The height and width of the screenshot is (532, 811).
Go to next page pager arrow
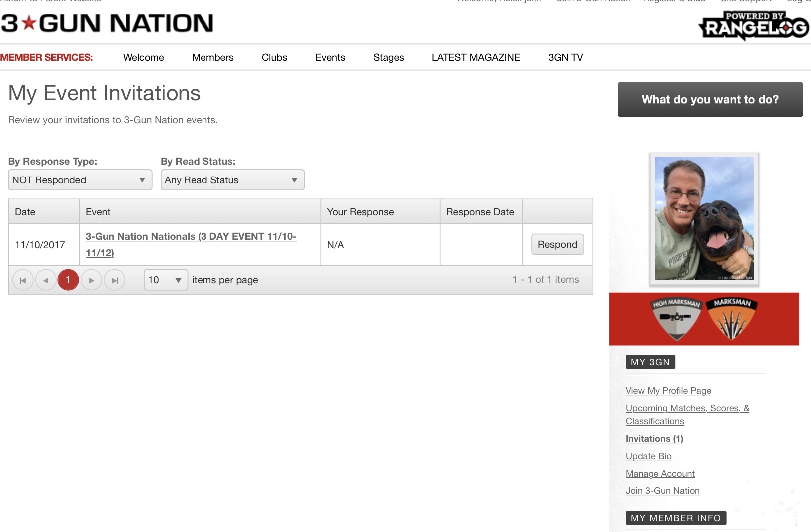click(91, 280)
